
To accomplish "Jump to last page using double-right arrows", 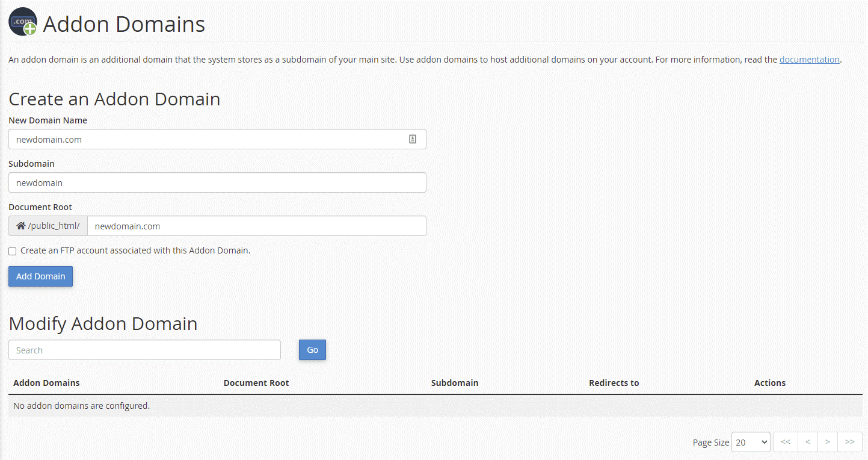I will tap(849, 442).
